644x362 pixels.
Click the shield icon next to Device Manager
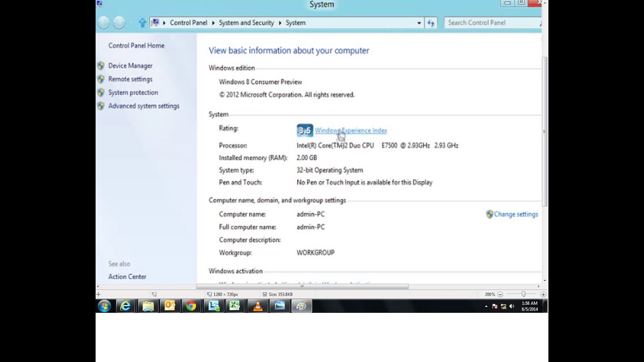tap(101, 65)
